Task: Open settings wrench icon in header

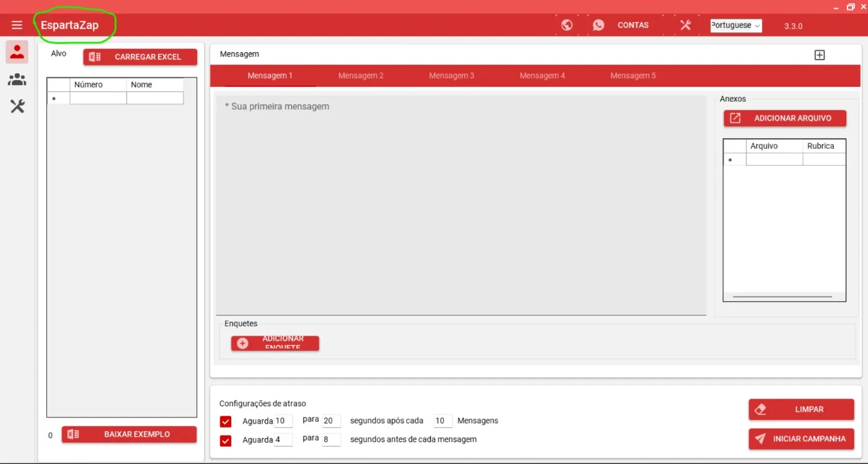Action: pyautogui.click(x=686, y=25)
